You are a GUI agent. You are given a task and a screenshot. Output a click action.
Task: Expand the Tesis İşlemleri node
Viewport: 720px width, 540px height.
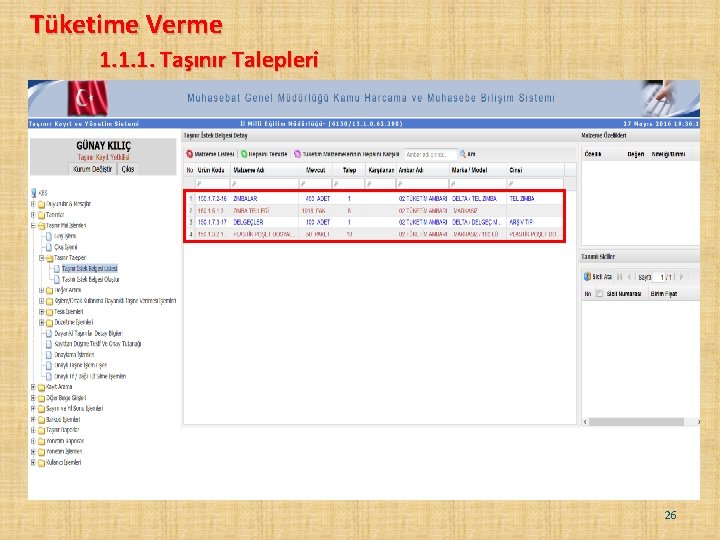coord(41,312)
